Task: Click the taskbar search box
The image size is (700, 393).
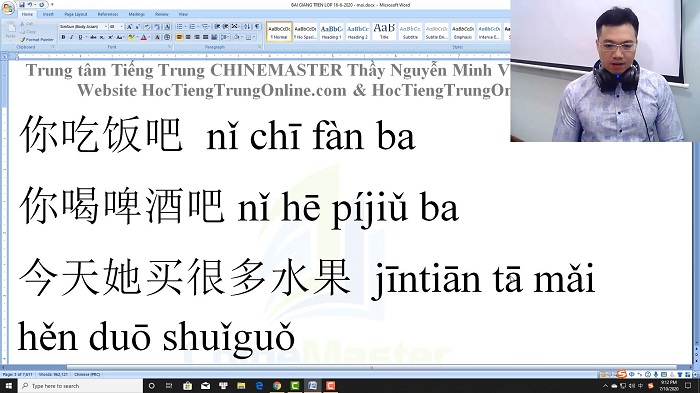Action: [x=80, y=386]
